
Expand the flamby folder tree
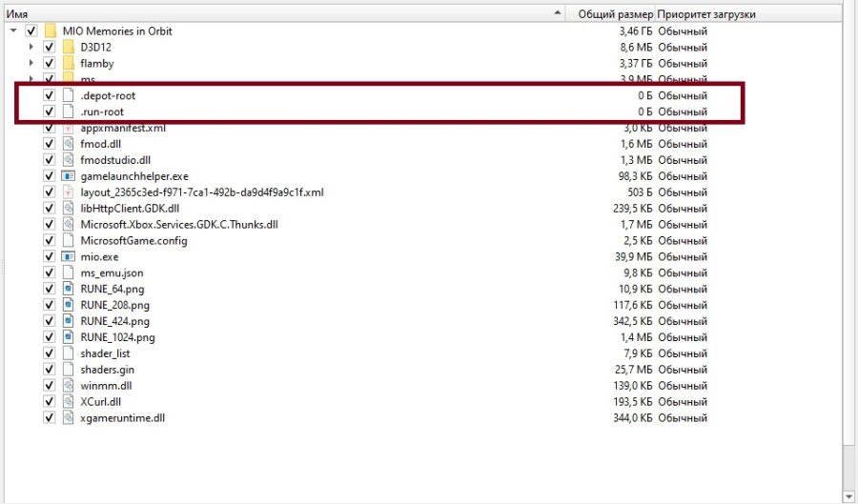pyautogui.click(x=31, y=63)
